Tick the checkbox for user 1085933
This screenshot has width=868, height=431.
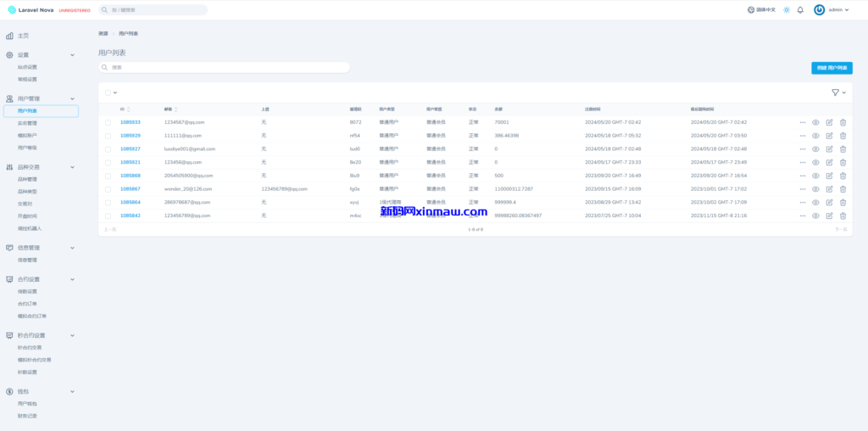(x=108, y=122)
